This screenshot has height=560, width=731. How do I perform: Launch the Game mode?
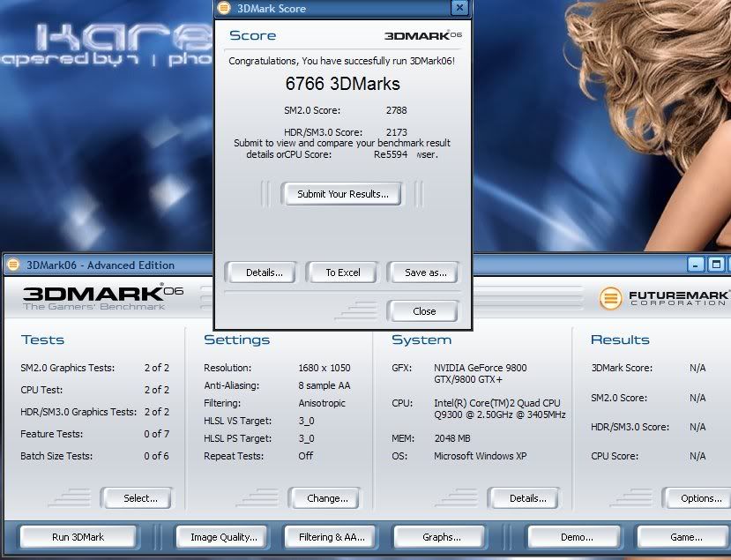click(x=685, y=537)
